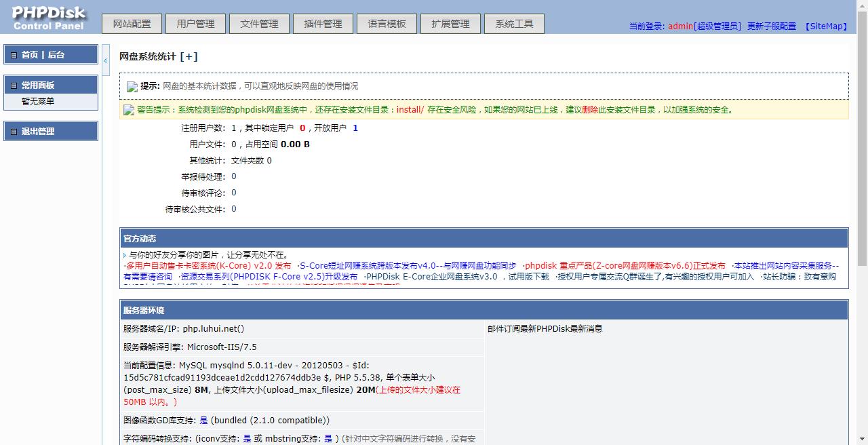Click upload_max_filesize 20M value
Image resolution: width=868 pixels, height=445 pixels.
pyautogui.click(x=366, y=390)
